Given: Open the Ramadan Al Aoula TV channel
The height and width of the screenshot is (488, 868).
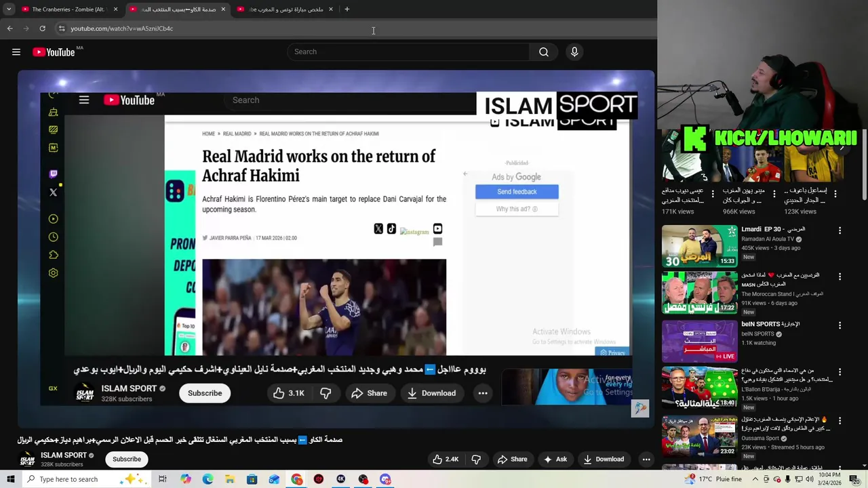Looking at the screenshot, I should point(768,239).
